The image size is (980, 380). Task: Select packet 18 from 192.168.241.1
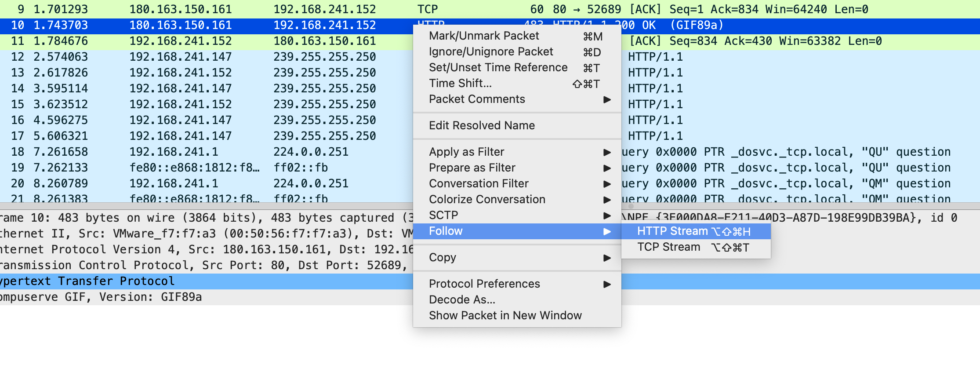(x=198, y=152)
